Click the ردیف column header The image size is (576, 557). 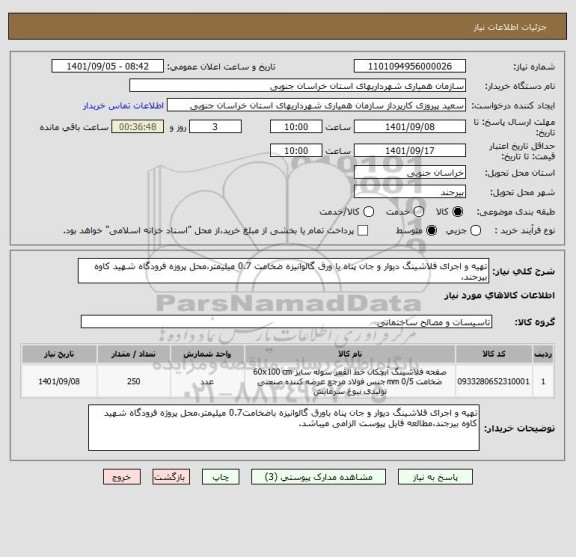[543, 354]
